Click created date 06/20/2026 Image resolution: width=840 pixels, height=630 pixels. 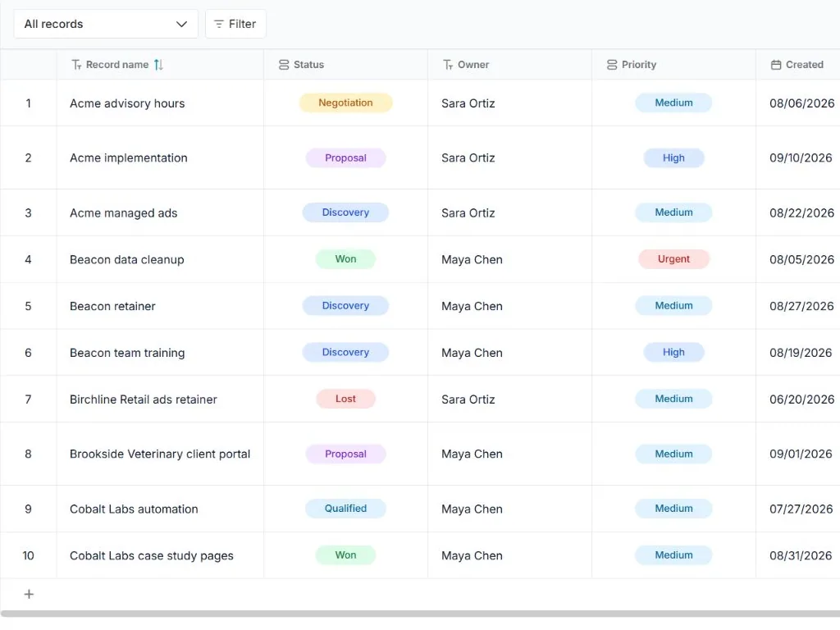(802, 399)
